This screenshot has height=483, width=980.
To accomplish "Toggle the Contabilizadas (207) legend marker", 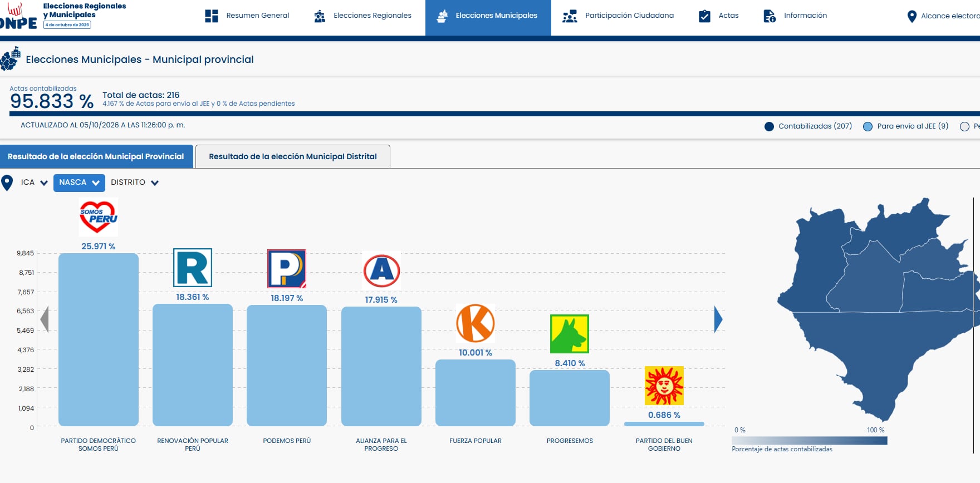I will pyautogui.click(x=769, y=126).
